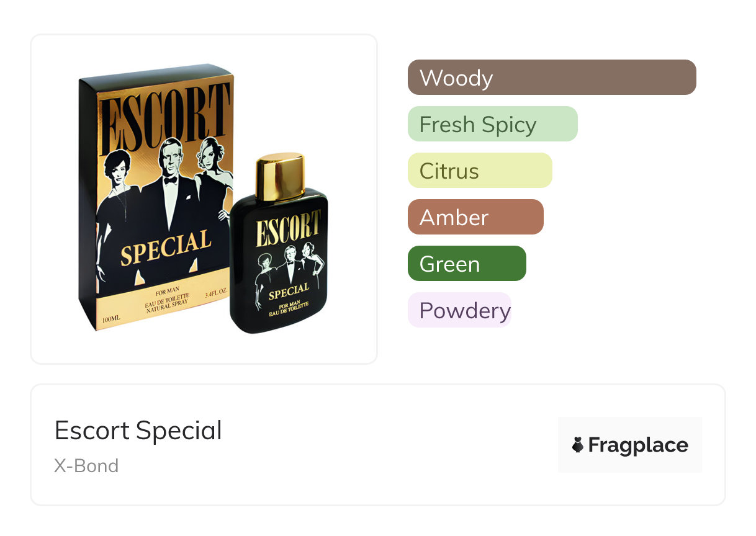Image resolution: width=756 pixels, height=536 pixels.
Task: Click the Fragplace brand name text
Action: [x=638, y=445]
